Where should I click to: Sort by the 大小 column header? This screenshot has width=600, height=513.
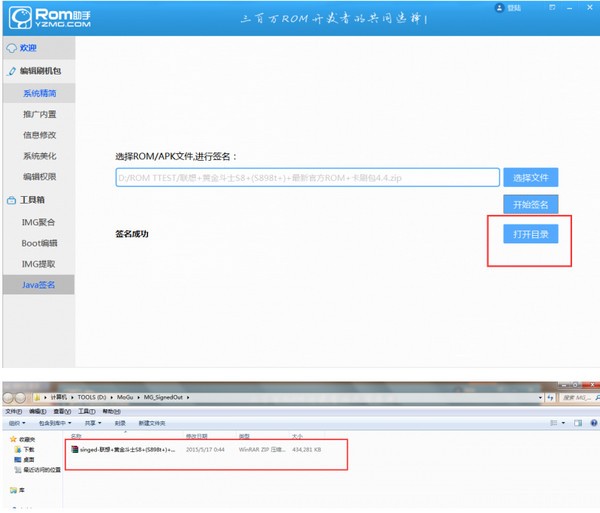(297, 436)
